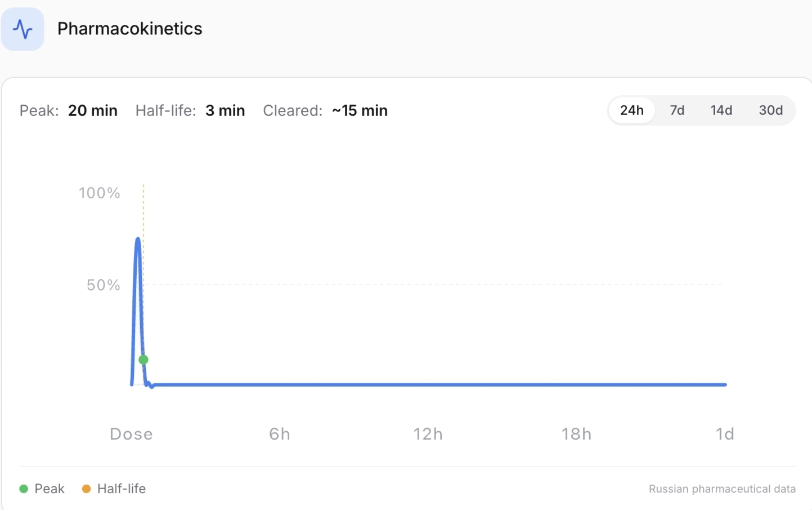812x510 pixels.
Task: Click the Dose axis label
Action: pos(131,434)
